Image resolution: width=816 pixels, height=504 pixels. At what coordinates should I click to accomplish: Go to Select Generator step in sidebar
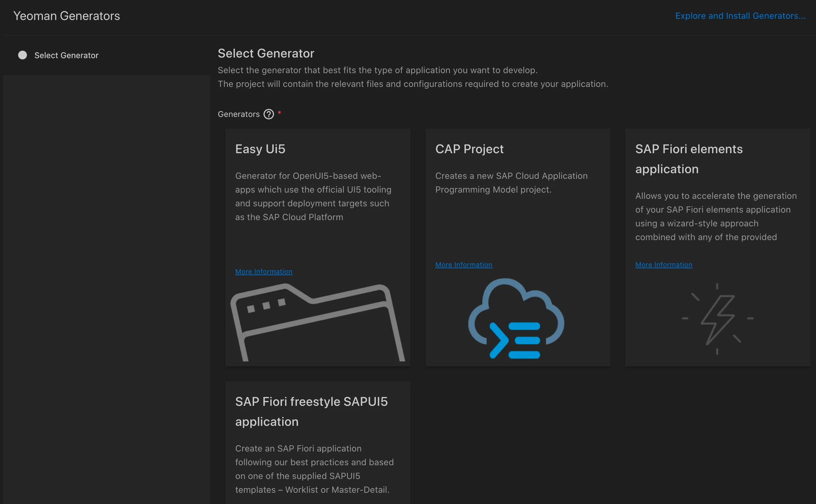pyautogui.click(x=66, y=55)
